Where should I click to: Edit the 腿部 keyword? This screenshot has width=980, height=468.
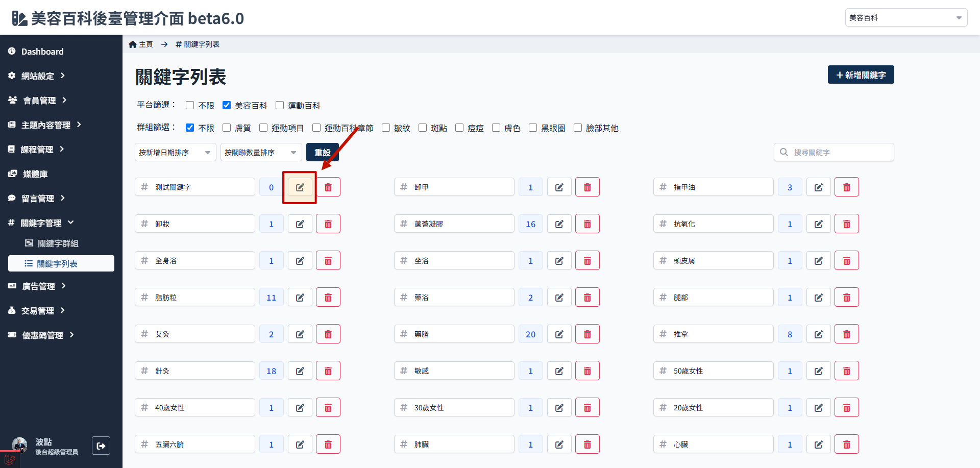pyautogui.click(x=819, y=298)
